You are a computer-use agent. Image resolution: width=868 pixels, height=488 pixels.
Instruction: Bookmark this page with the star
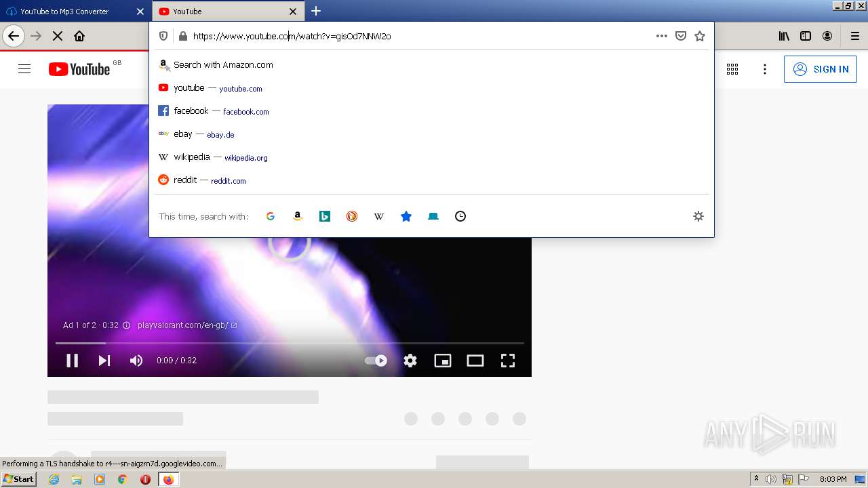click(x=700, y=36)
